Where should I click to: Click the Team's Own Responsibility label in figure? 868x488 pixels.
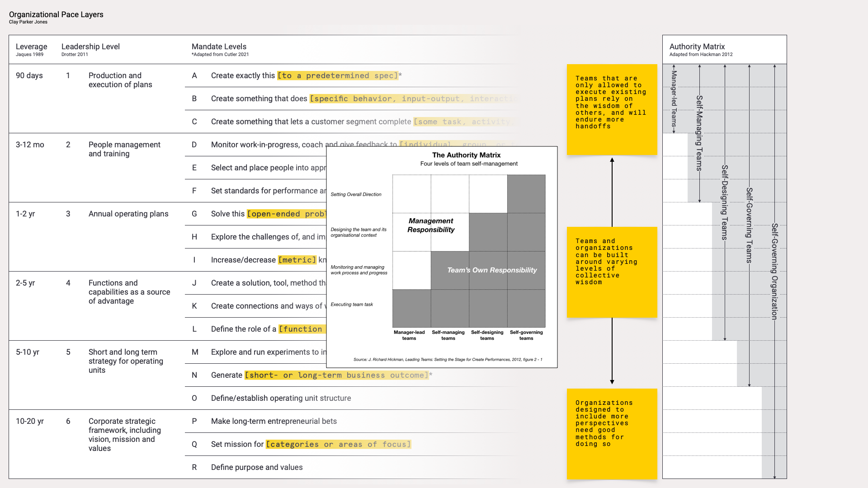(x=491, y=270)
